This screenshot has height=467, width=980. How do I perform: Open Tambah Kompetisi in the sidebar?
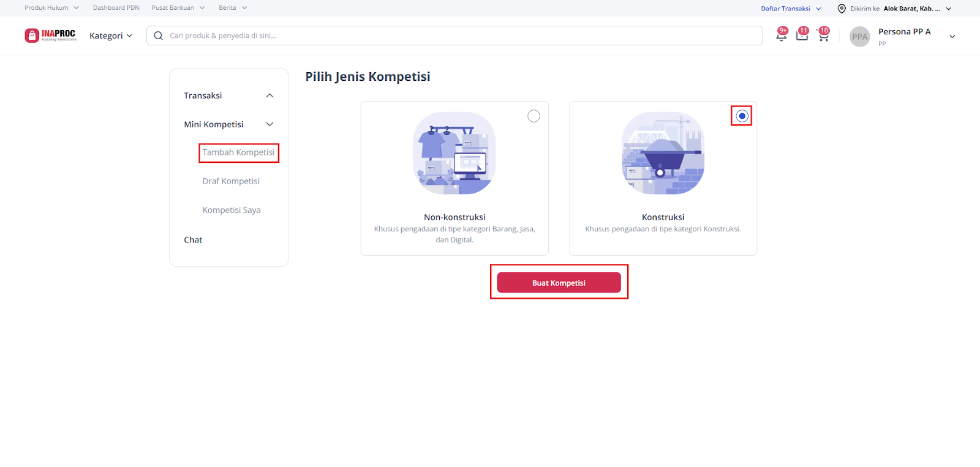click(x=238, y=152)
